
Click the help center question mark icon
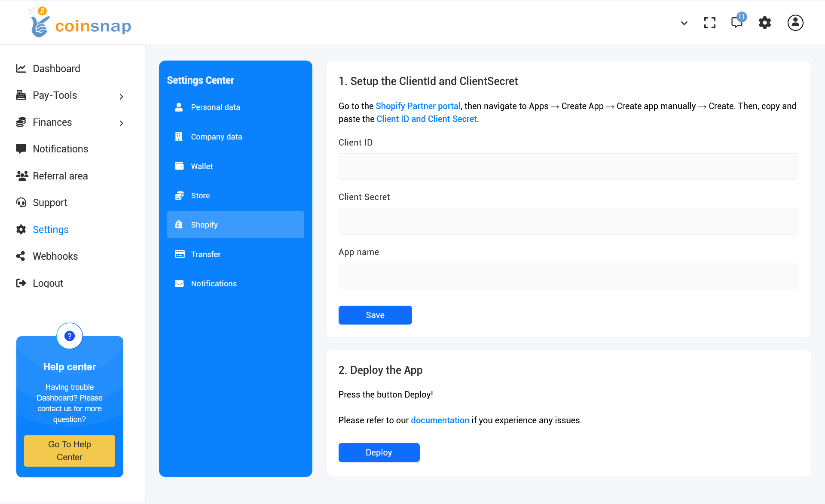tap(70, 336)
